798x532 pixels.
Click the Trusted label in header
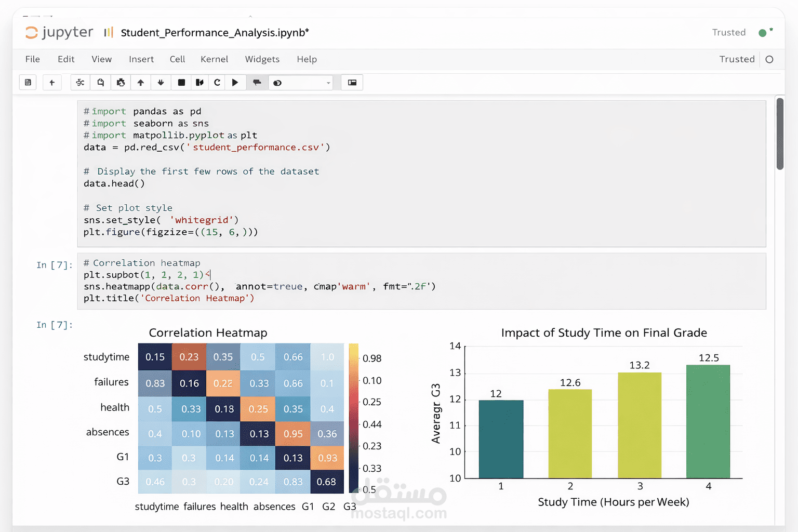(729, 32)
